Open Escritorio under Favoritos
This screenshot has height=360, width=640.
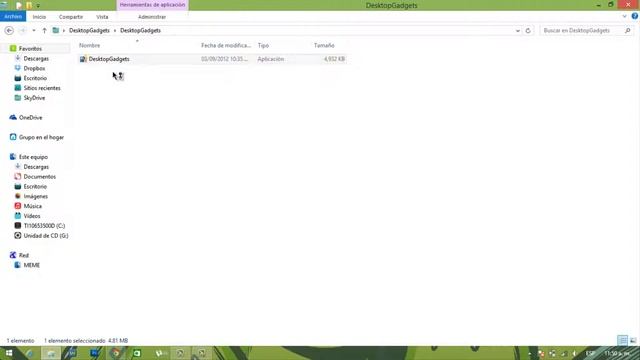point(35,78)
